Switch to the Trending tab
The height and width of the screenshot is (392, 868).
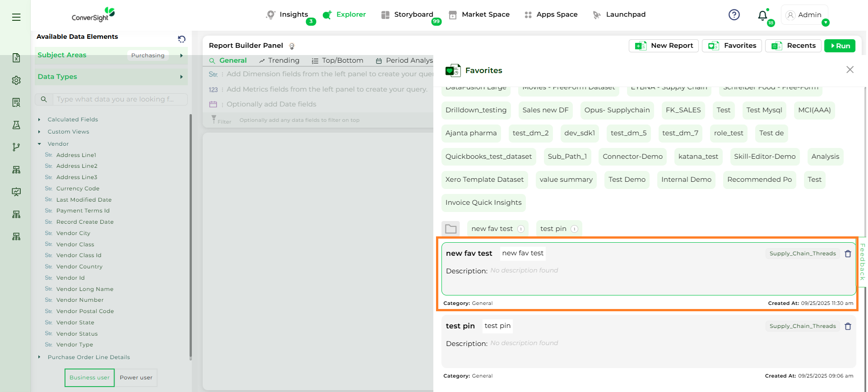click(x=279, y=60)
